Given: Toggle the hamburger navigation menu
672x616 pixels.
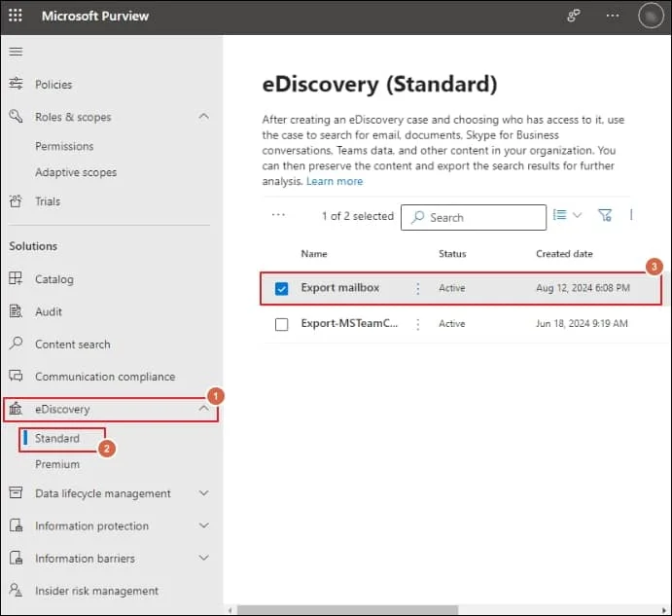Looking at the screenshot, I should pyautogui.click(x=16, y=52).
